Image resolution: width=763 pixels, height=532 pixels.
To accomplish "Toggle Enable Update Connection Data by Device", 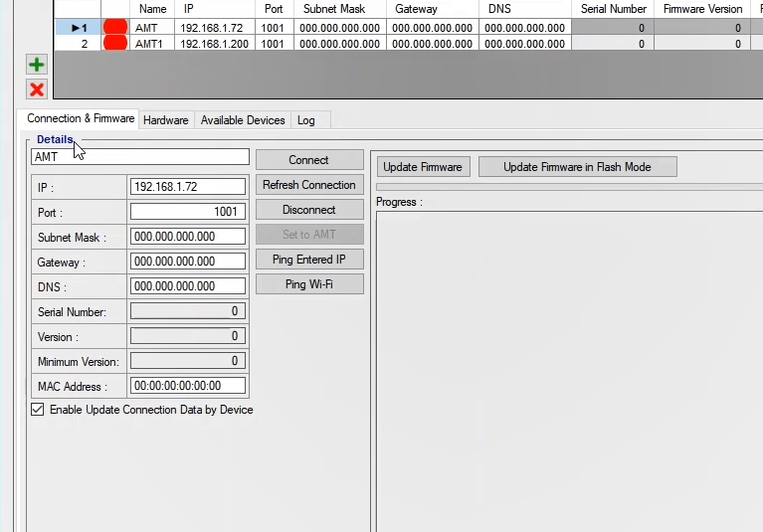I will 38,410.
